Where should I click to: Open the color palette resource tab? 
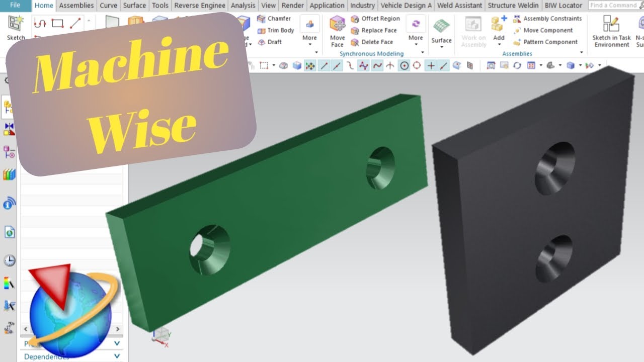(x=9, y=283)
